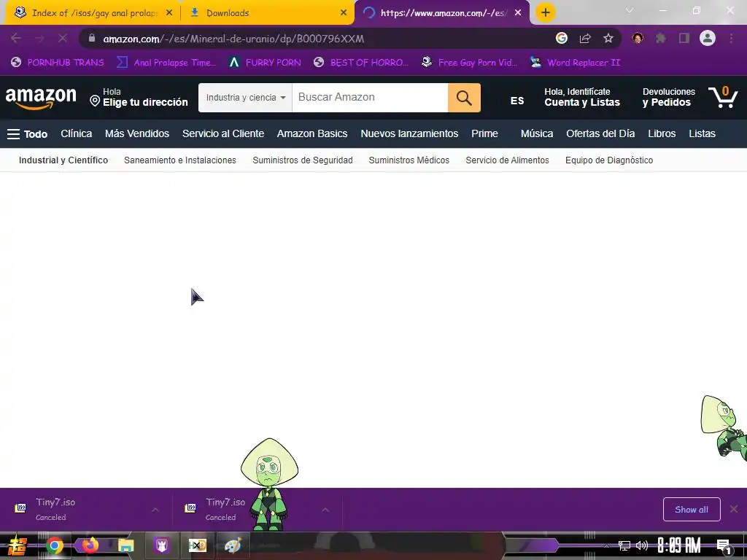Open the paint palette taskbar app
747x560 pixels.
coord(233,545)
